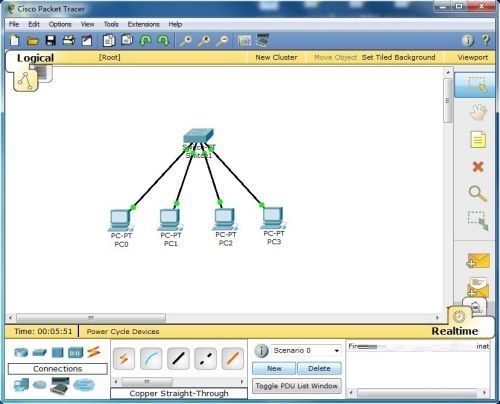Activate the red X Delete tool
Screen dimensions: 500x404
pos(478,166)
